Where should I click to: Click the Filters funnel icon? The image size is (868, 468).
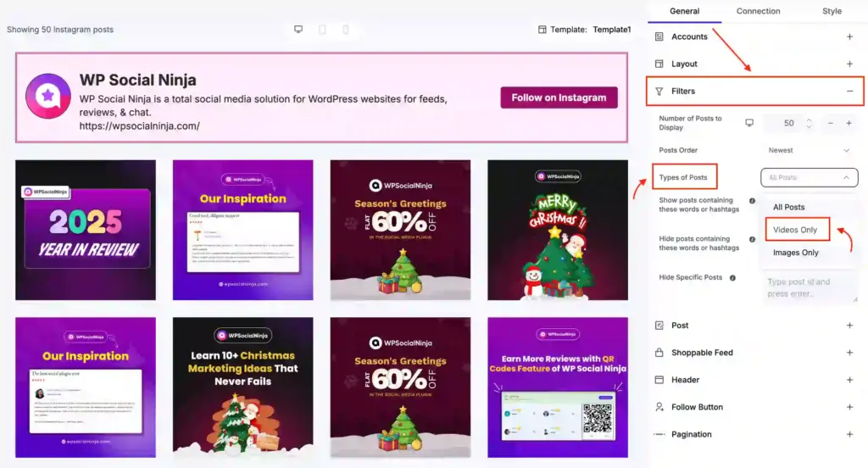659,92
